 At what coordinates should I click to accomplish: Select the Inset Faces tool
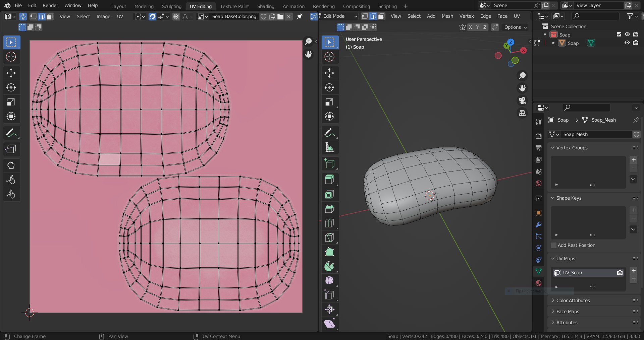click(x=330, y=194)
